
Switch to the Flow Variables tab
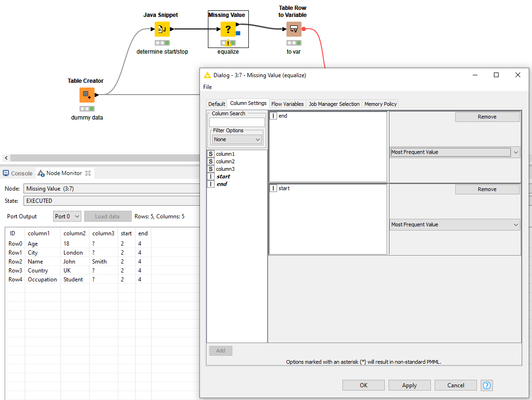pyautogui.click(x=287, y=104)
